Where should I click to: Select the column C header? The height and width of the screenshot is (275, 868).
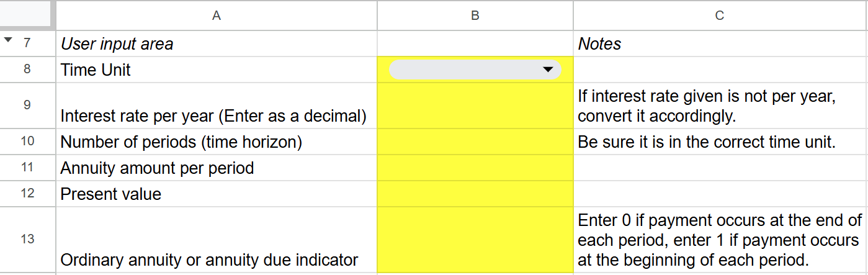[x=720, y=16]
